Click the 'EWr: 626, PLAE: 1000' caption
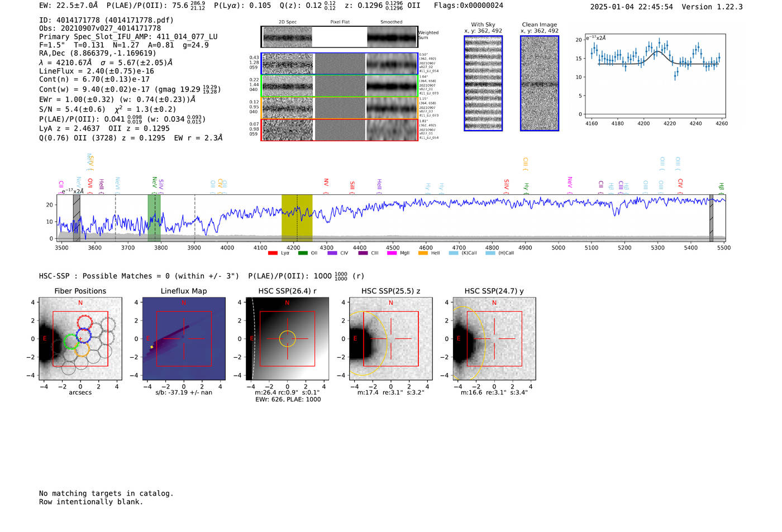 coord(288,400)
